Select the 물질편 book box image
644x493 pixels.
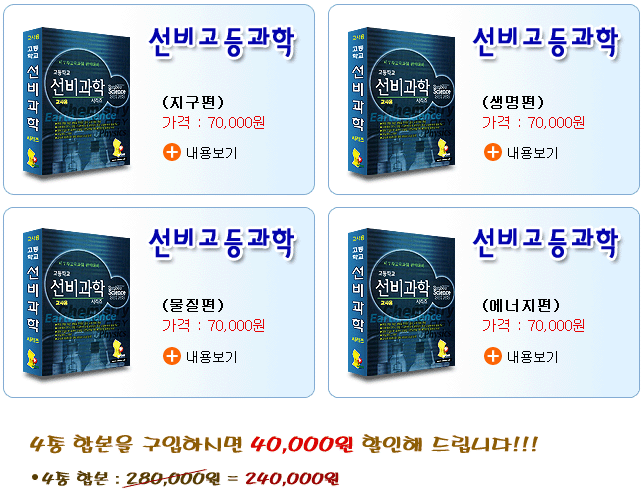click(76, 302)
